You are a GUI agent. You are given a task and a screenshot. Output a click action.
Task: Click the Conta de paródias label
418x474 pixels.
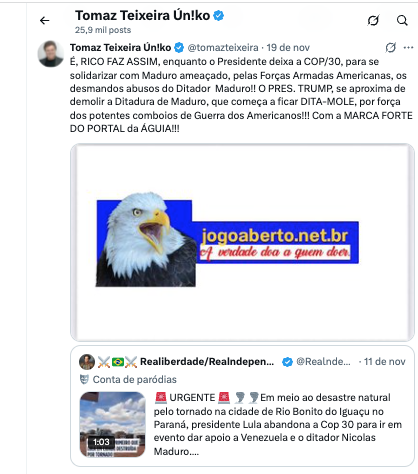pos(135,379)
